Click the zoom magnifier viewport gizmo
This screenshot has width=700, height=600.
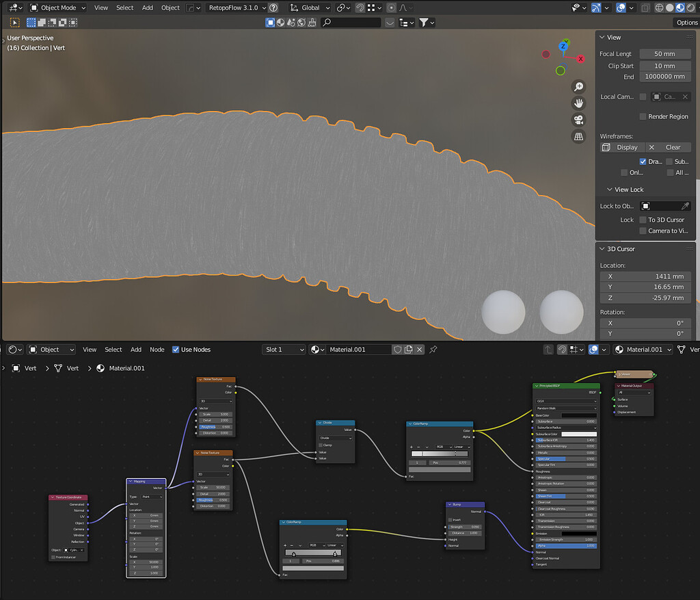[578, 87]
